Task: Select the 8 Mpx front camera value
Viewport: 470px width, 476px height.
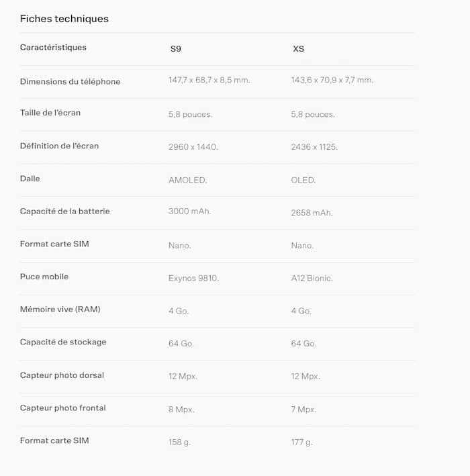Action: point(181,410)
